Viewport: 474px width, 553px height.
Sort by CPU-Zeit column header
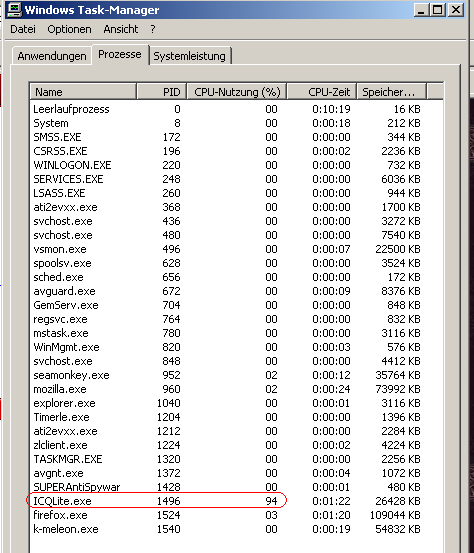click(322, 92)
